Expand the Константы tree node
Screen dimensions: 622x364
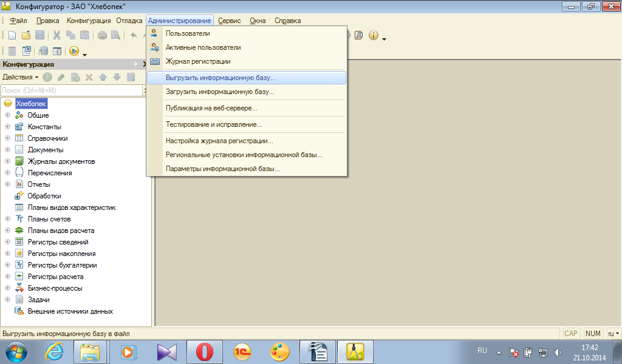[x=7, y=127]
